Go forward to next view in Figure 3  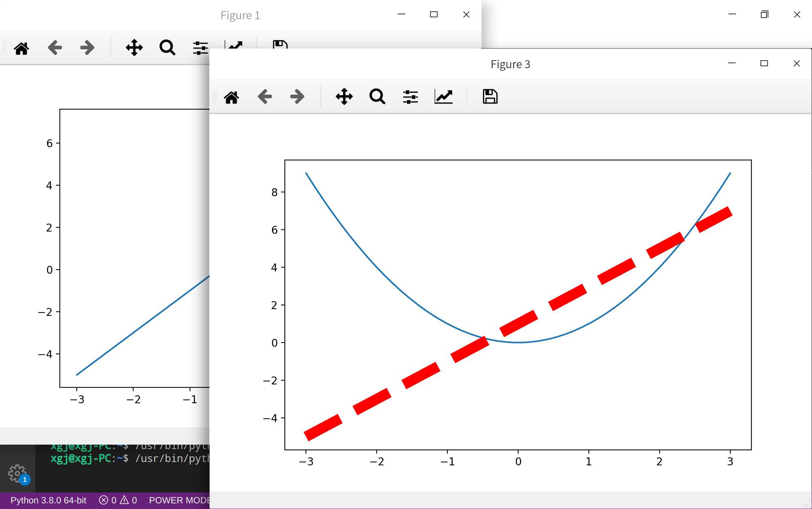click(x=297, y=97)
